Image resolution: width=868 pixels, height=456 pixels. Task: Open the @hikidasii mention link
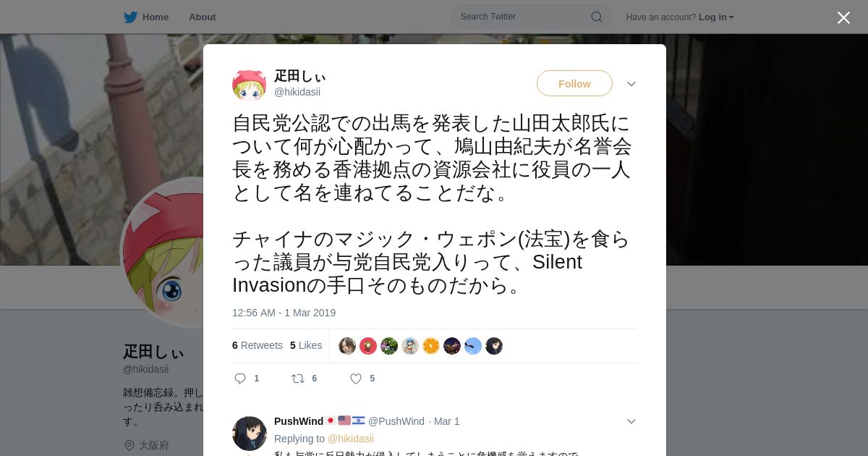point(351,439)
